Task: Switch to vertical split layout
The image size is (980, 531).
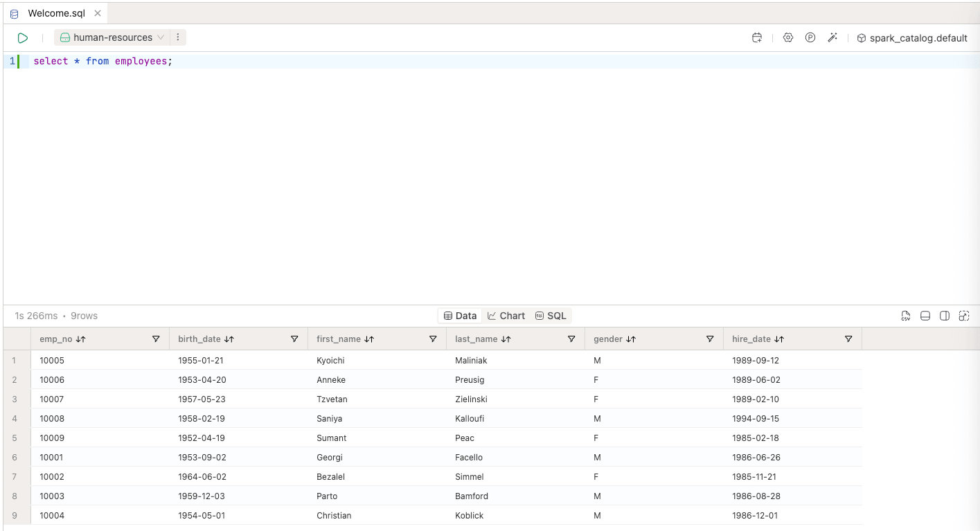Action: tap(944, 316)
